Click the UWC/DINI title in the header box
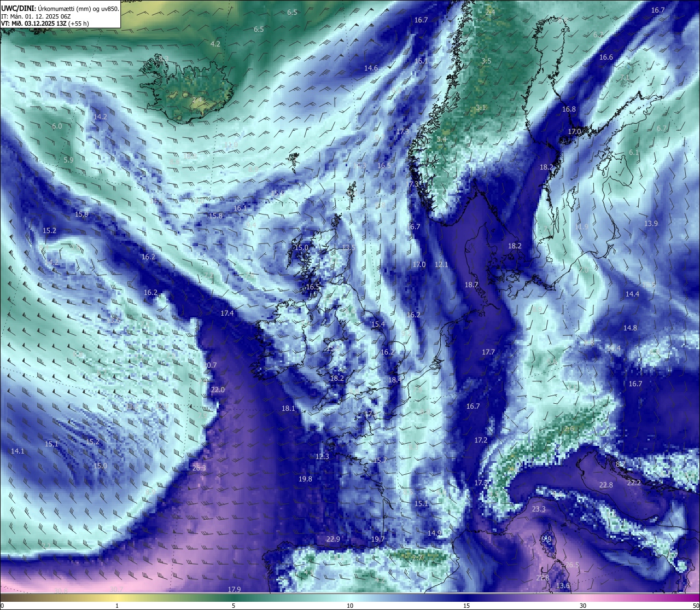This screenshot has width=700, height=610. (17, 8)
